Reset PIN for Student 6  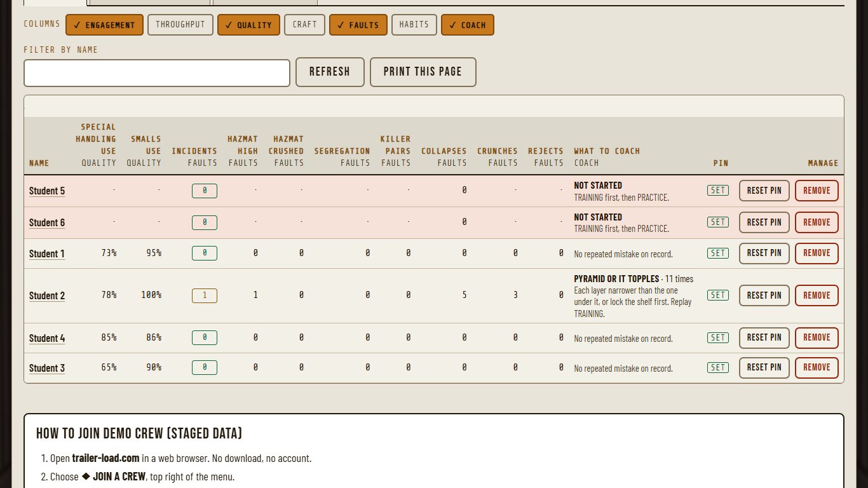pos(764,222)
